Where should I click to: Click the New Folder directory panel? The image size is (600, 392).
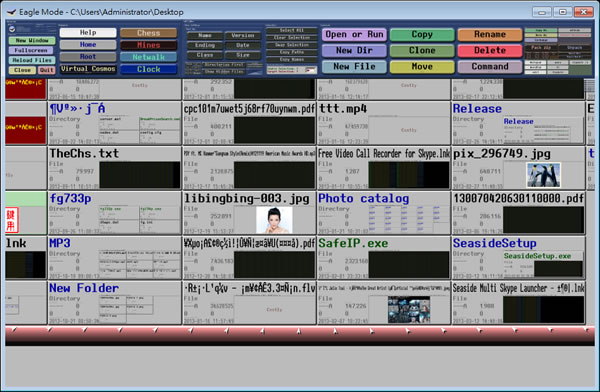coord(114,302)
